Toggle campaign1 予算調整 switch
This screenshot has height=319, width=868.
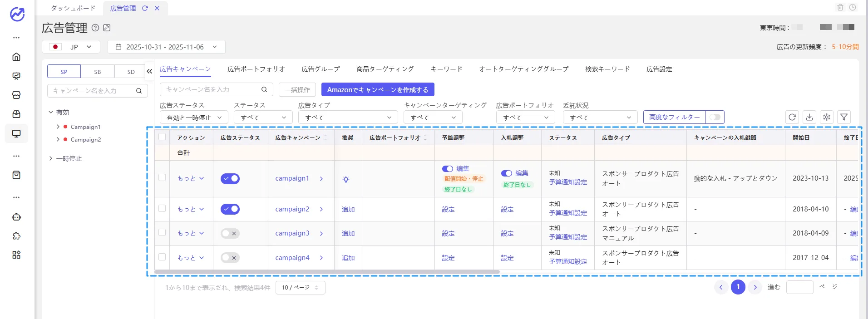click(x=448, y=168)
